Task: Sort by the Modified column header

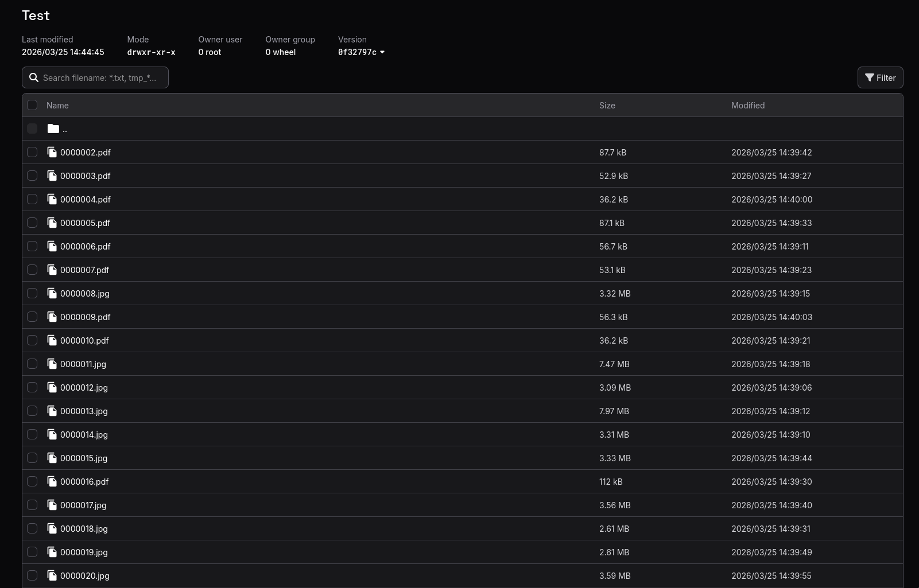Action: point(747,106)
